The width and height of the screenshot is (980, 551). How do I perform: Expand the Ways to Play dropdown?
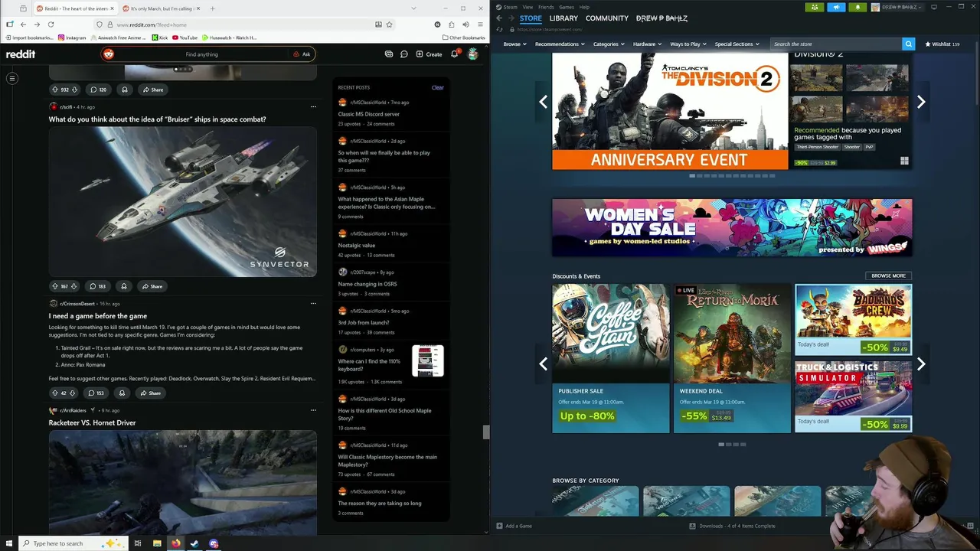[x=688, y=44]
